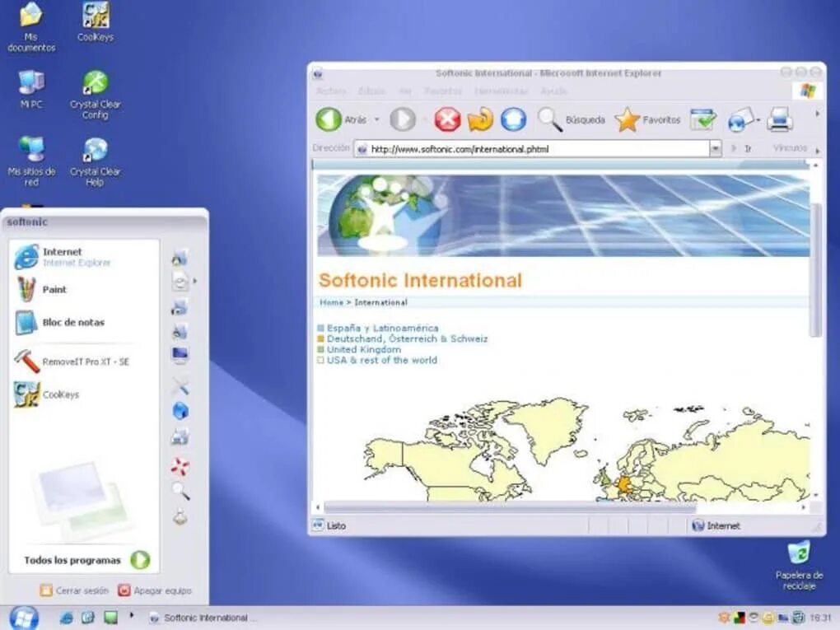840x630 pixels.
Task: Expand the quick launch overflow arrow
Action: [131, 615]
